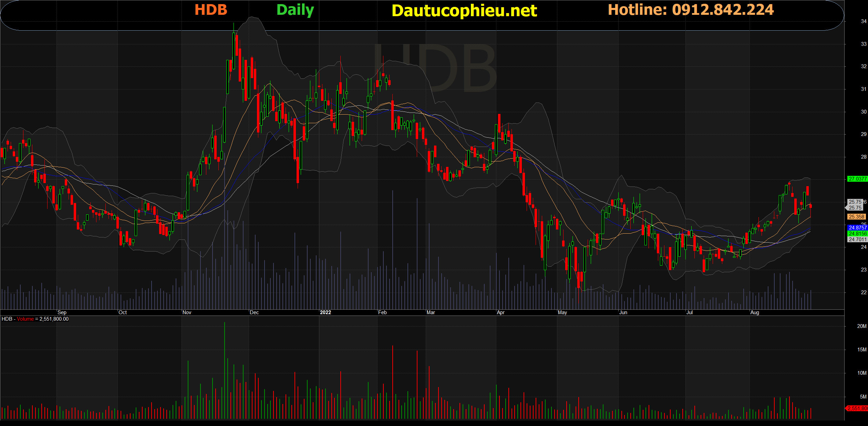Click the green 27.0377 price tag
Image resolution: width=868 pixels, height=426 pixels.
[x=857, y=179]
